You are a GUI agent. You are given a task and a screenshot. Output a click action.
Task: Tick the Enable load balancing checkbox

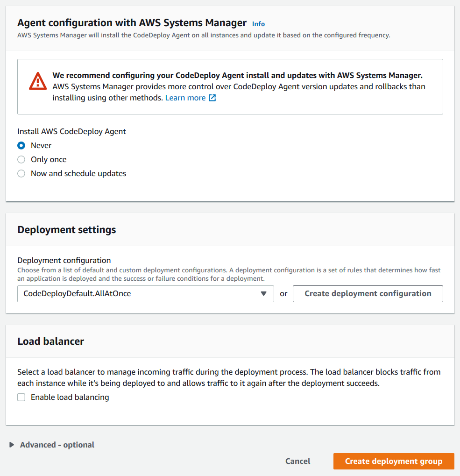(x=21, y=397)
